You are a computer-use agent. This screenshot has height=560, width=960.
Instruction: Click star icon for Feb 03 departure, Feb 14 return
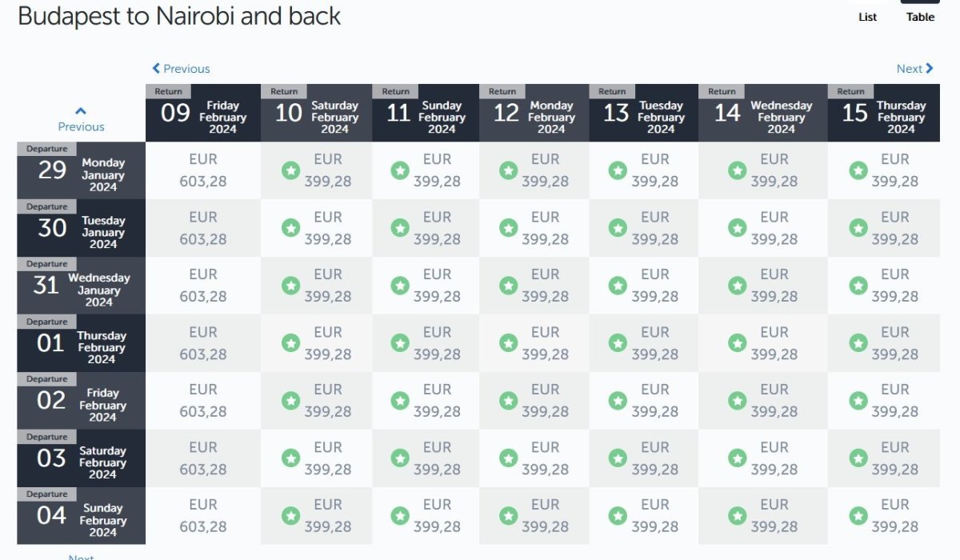pos(738,458)
